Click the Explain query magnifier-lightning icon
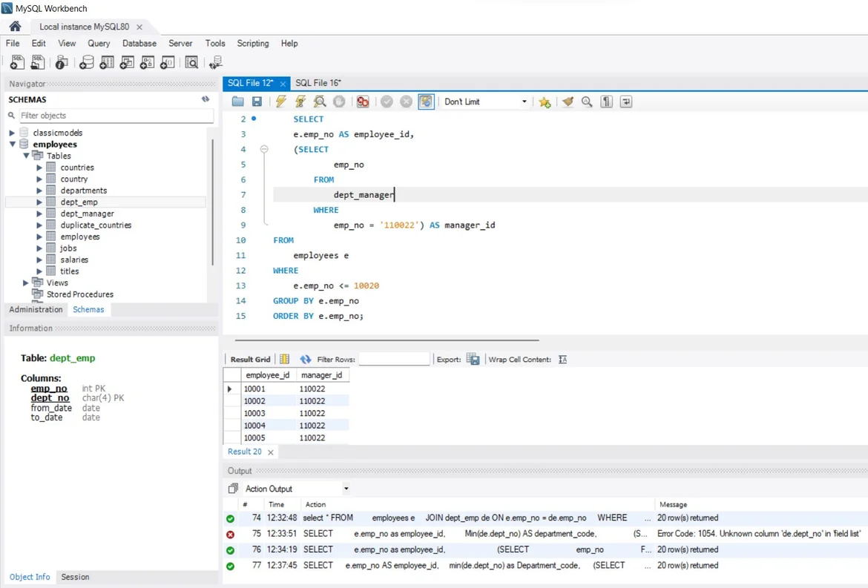The height and width of the screenshot is (588, 868). click(320, 102)
